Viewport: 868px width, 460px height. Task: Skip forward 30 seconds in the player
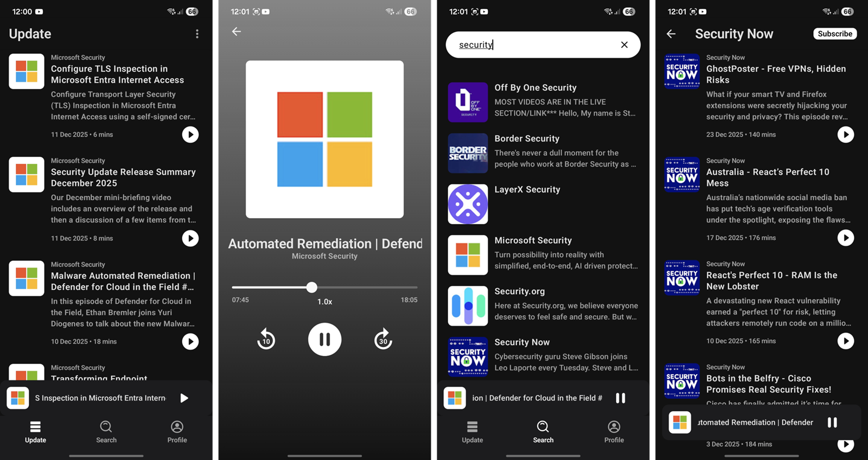[383, 340]
